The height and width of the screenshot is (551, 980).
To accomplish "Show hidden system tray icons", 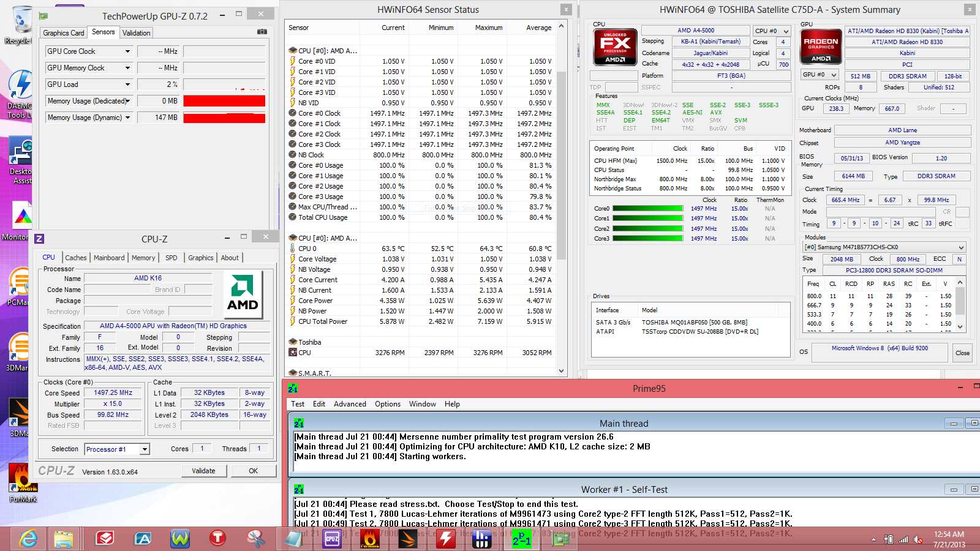I will pos(873,539).
